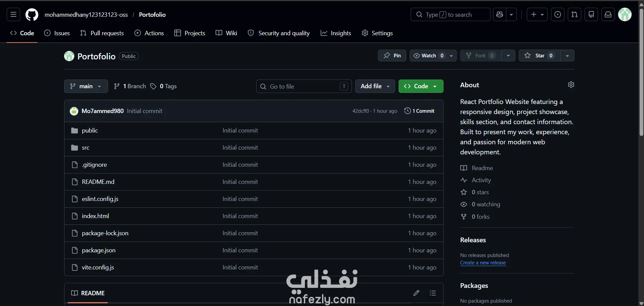Open the Pull requests tab
This screenshot has width=644, height=306.
point(102,33)
